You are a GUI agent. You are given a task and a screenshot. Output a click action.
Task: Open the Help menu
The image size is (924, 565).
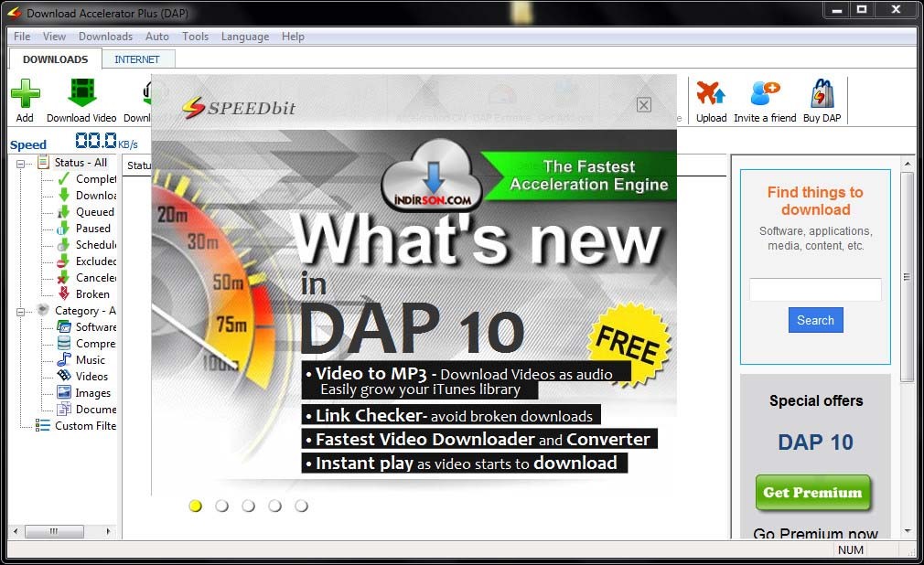coord(293,37)
